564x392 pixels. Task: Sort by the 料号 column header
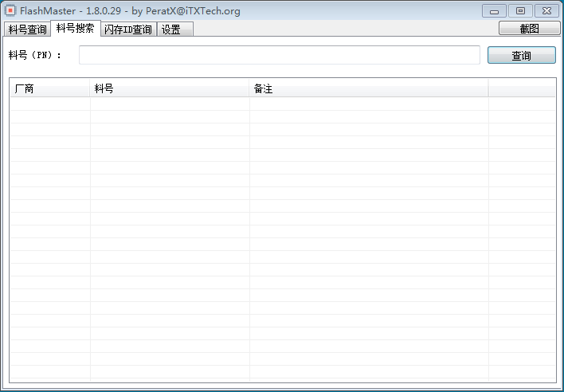tap(169, 89)
